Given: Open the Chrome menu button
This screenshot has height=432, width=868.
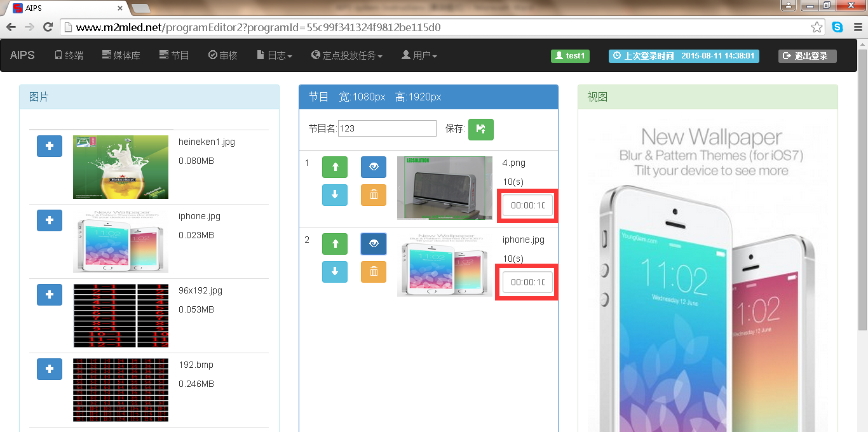Looking at the screenshot, I should coord(857,27).
